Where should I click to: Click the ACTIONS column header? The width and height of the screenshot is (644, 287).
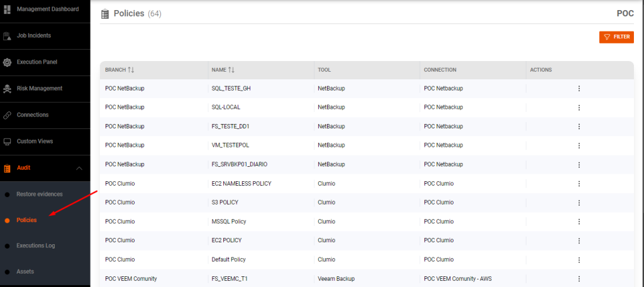click(x=541, y=70)
